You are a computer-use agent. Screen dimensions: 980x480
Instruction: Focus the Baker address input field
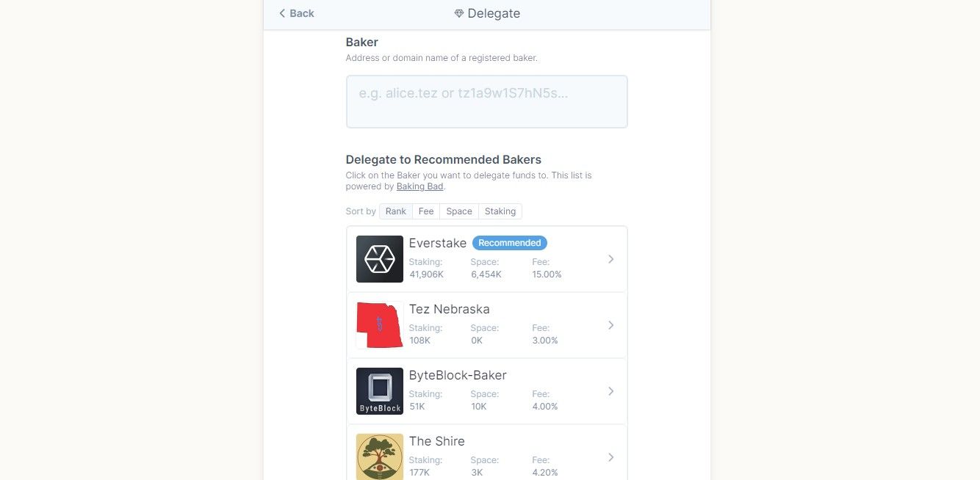487,101
